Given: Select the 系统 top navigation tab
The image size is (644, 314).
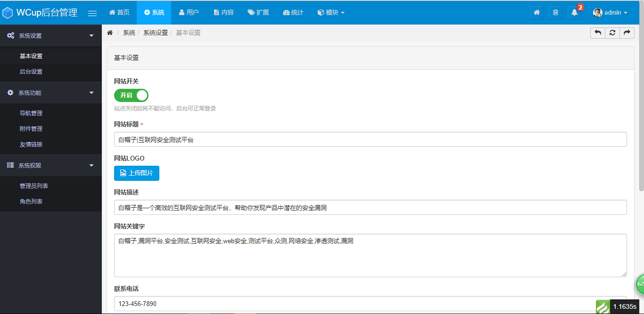Looking at the screenshot, I should point(154,12).
